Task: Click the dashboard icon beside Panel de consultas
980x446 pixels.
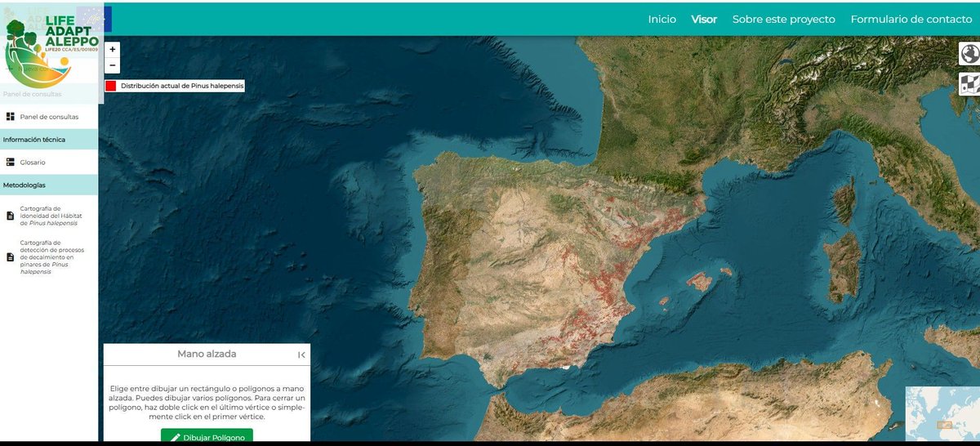Action: click(11, 117)
